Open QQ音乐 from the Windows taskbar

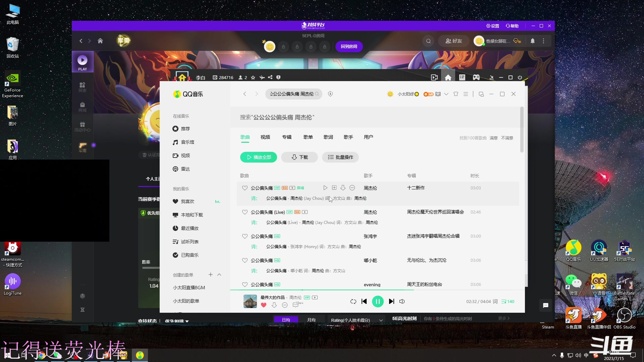pos(140,355)
